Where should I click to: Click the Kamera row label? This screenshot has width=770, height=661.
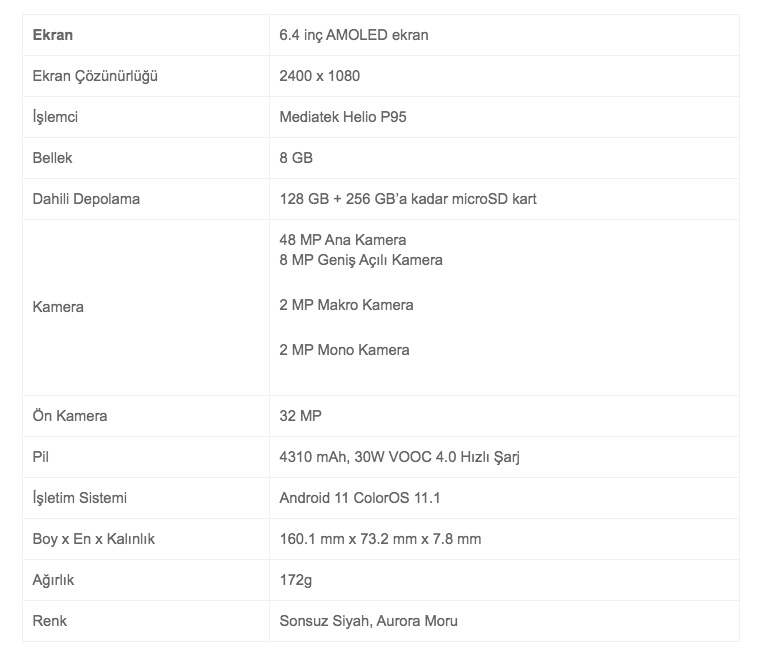point(58,307)
